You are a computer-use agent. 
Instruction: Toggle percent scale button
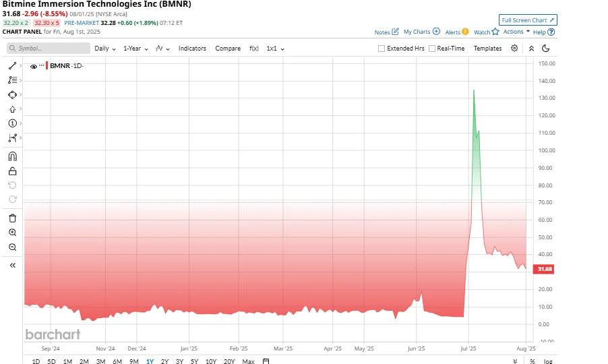tap(533, 361)
